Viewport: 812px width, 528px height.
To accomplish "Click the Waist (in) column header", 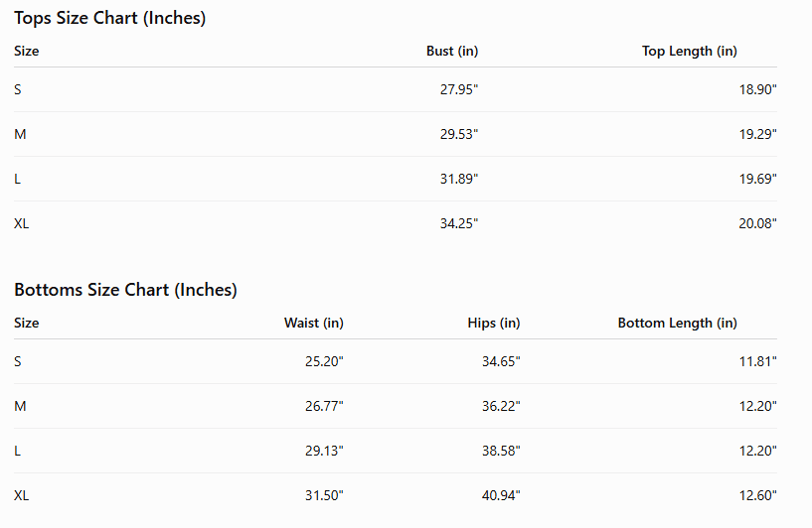I will (314, 323).
